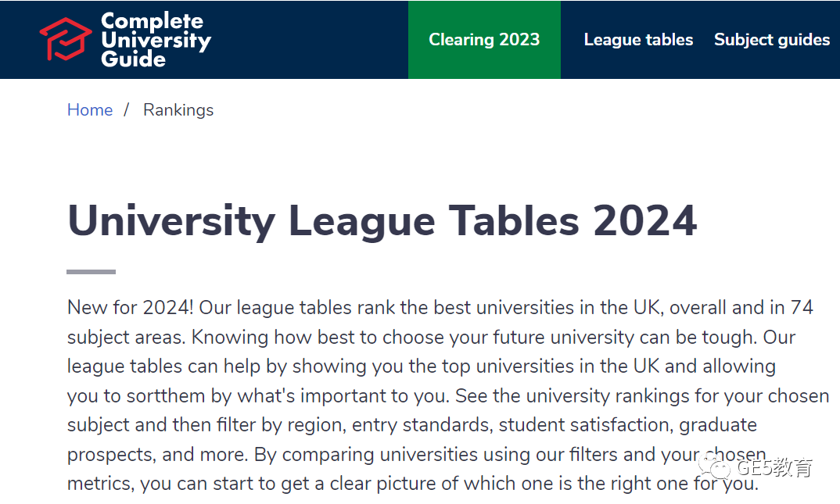Open the Subject guides menu
Image resolution: width=840 pixels, height=504 pixels.
[772, 40]
